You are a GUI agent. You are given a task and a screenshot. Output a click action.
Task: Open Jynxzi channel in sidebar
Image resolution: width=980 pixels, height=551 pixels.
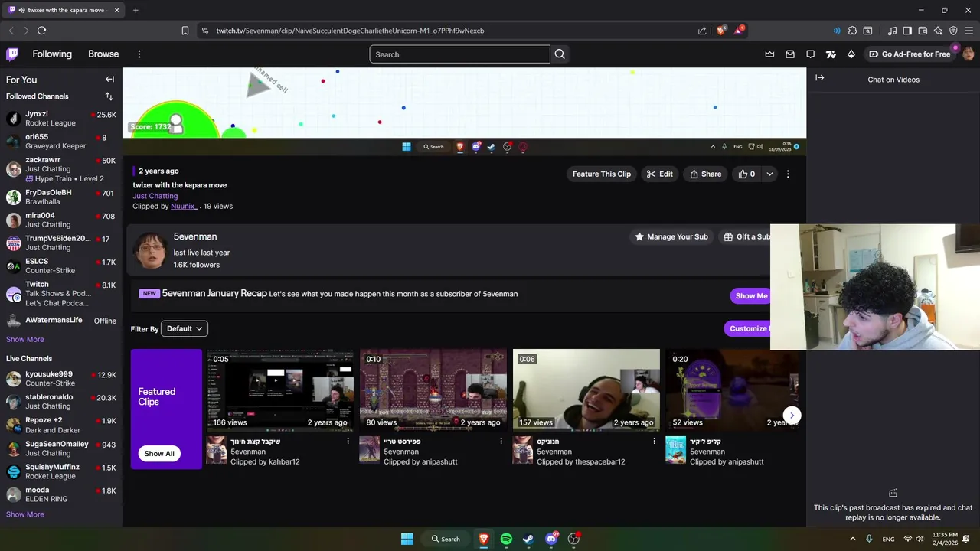(61, 119)
